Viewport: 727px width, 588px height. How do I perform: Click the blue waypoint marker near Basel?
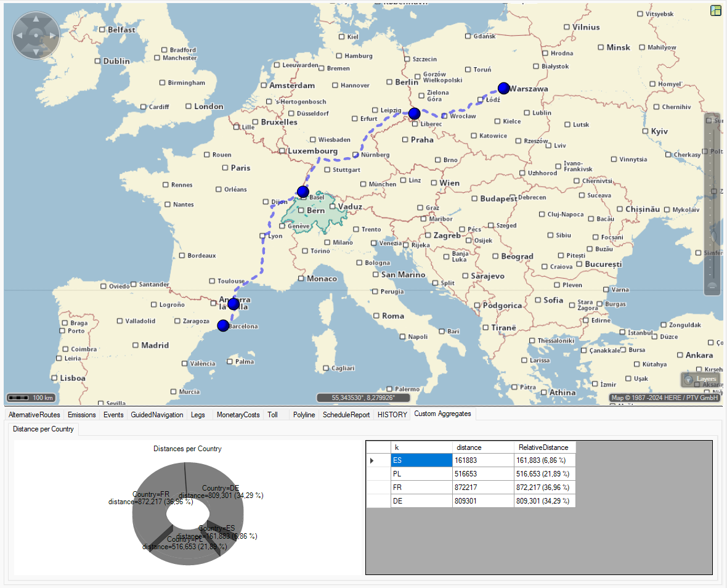[303, 192]
